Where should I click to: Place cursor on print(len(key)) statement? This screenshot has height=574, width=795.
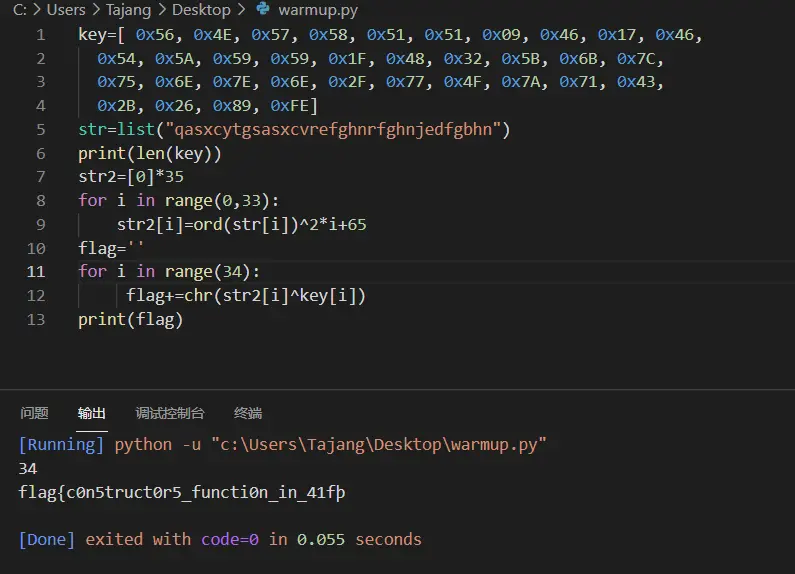tap(149, 154)
